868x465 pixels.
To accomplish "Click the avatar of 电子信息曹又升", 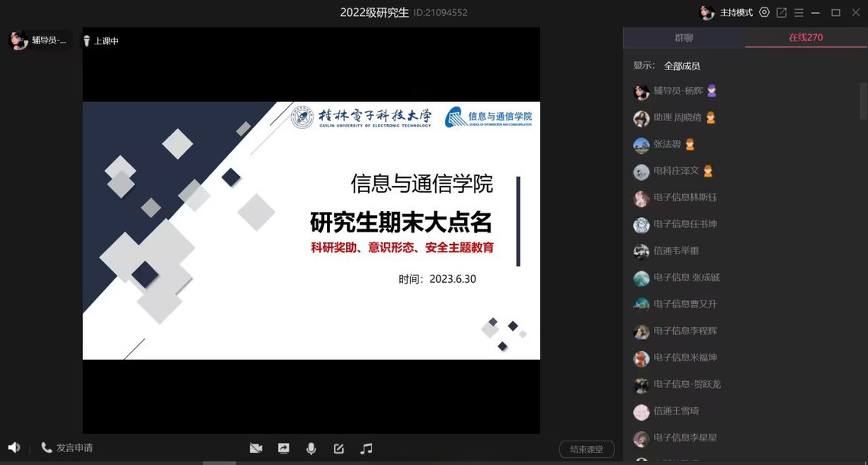I will pyautogui.click(x=641, y=304).
